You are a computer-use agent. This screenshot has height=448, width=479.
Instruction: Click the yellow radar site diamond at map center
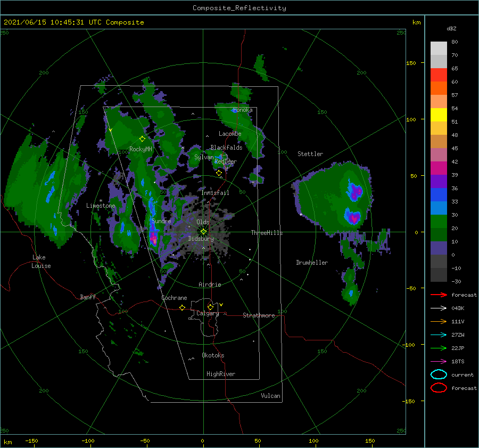pos(203,232)
